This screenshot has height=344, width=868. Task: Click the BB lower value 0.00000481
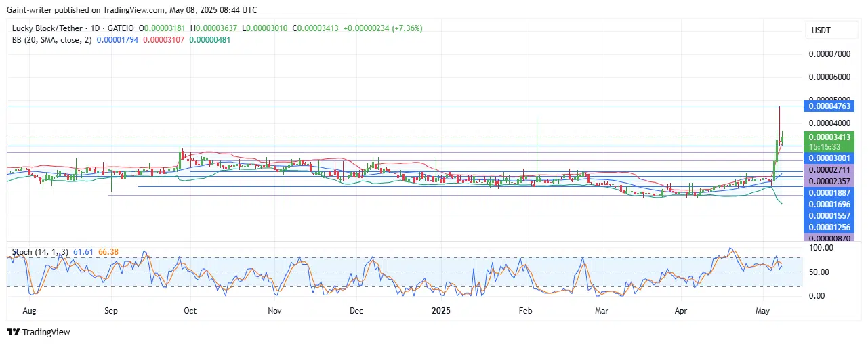point(211,40)
